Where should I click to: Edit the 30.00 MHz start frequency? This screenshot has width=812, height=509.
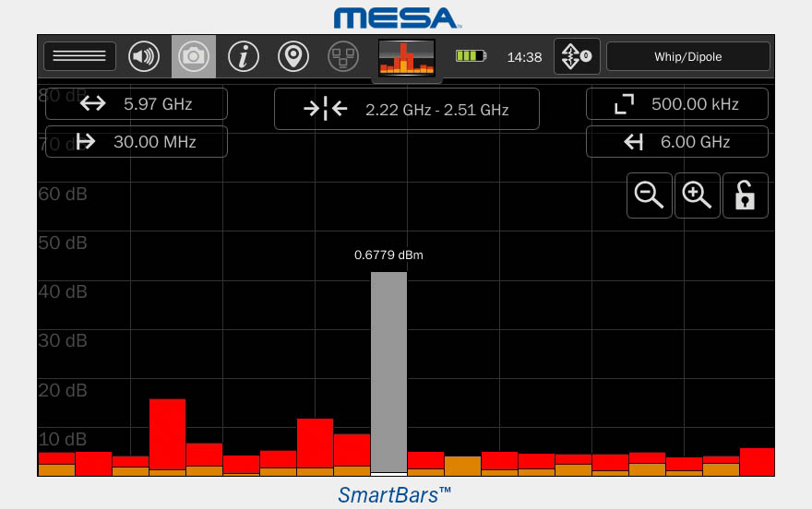137,142
